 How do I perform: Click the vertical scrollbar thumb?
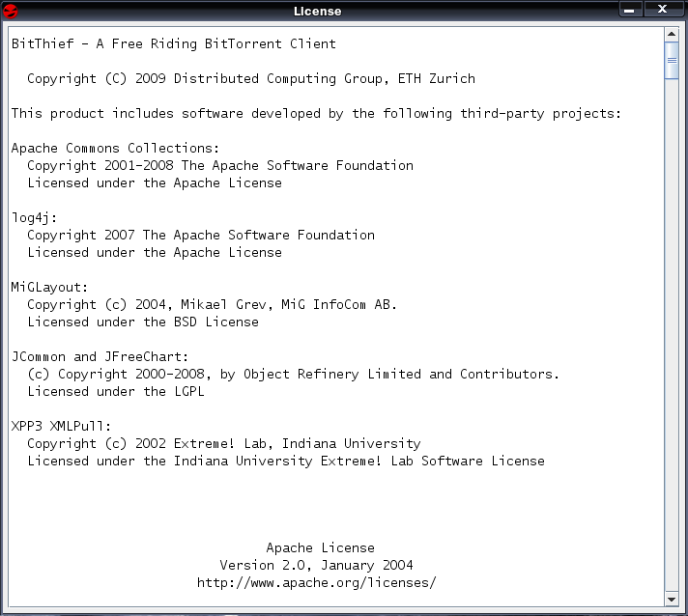point(672,61)
